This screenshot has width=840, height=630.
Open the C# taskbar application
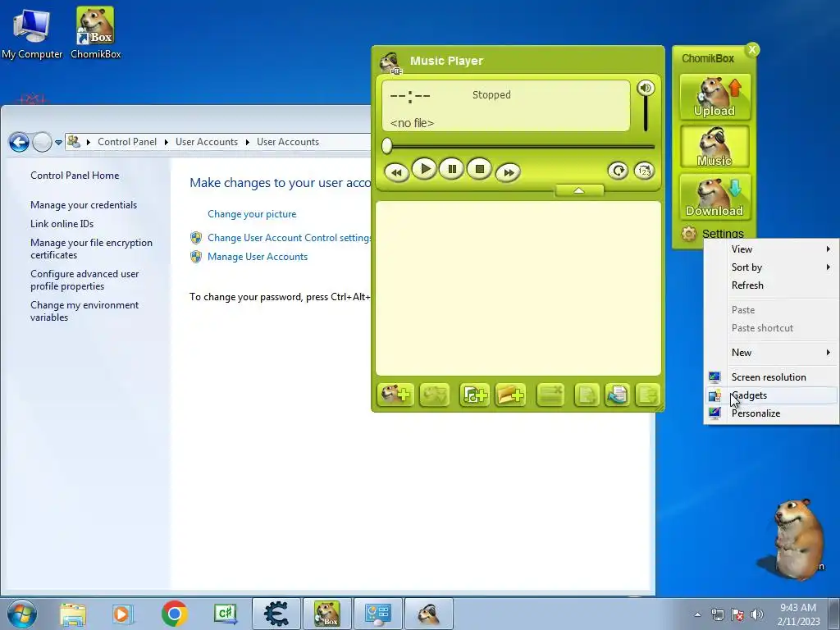(x=226, y=614)
